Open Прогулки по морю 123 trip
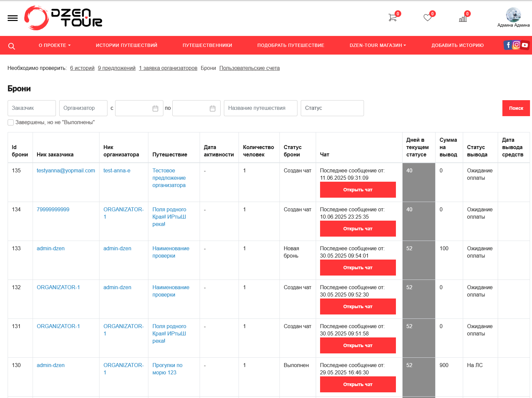The width and height of the screenshot is (532, 398). 167,369
